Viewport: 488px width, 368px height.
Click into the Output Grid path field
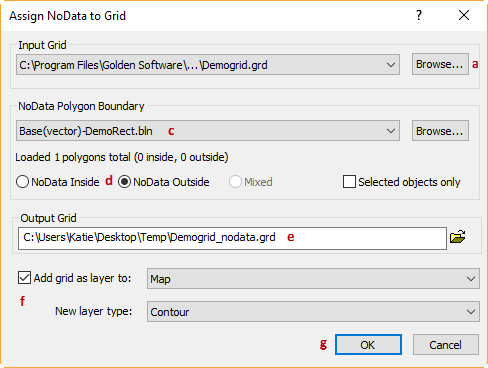[x=232, y=238]
